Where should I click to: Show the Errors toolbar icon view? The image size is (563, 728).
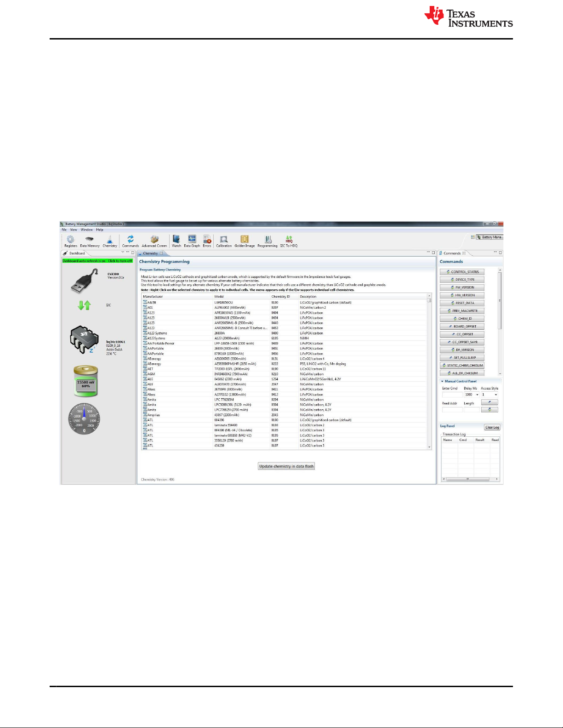207,240
